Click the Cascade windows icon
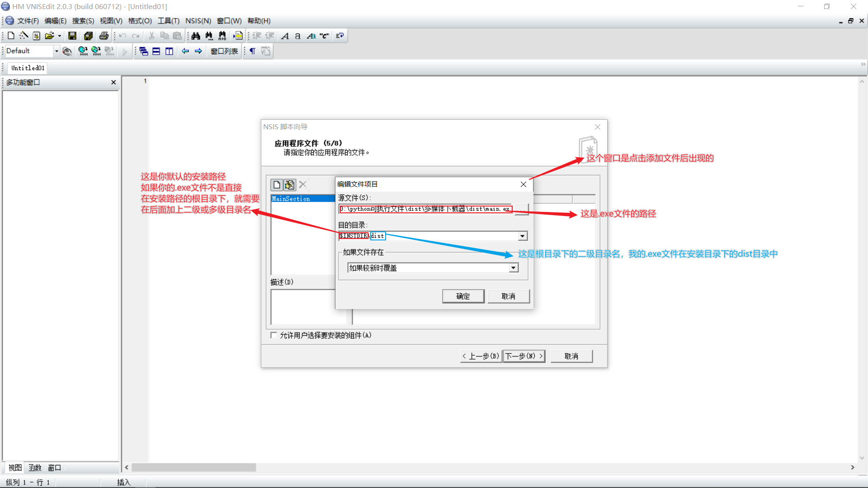This screenshot has width=868, height=488. (x=144, y=51)
